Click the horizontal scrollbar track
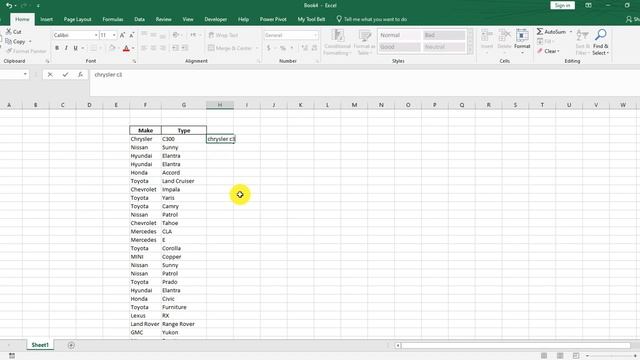The height and width of the screenshot is (360, 640). pyautogui.click(x=516, y=346)
